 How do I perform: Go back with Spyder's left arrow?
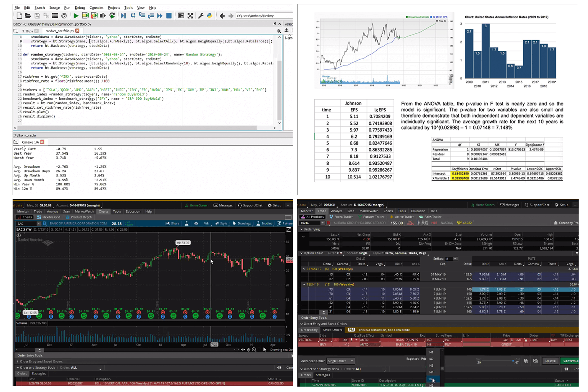[222, 16]
